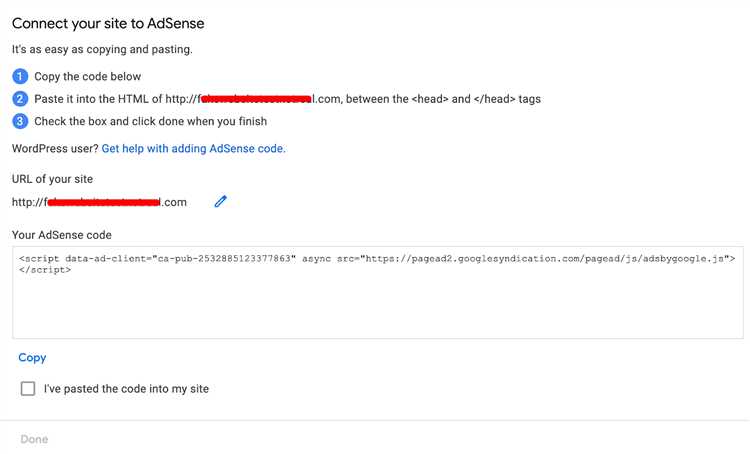Click the 'Copy the code below' instruction text

[x=89, y=76]
